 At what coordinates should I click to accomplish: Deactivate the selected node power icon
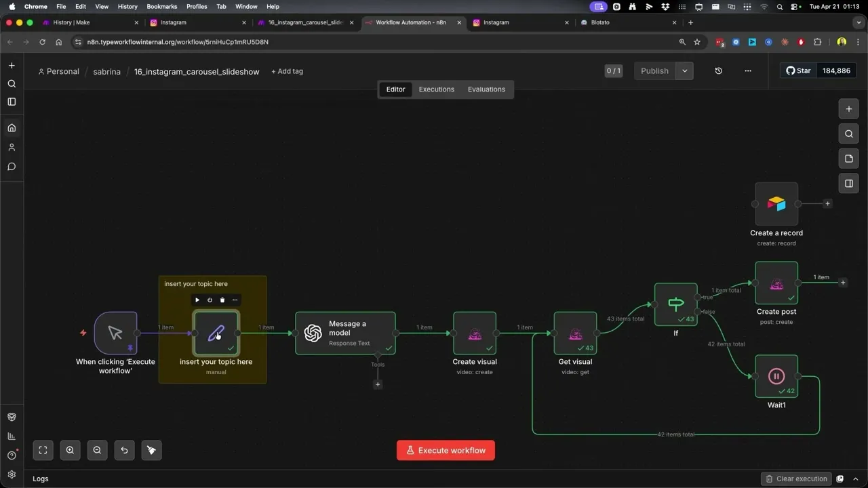(x=210, y=300)
